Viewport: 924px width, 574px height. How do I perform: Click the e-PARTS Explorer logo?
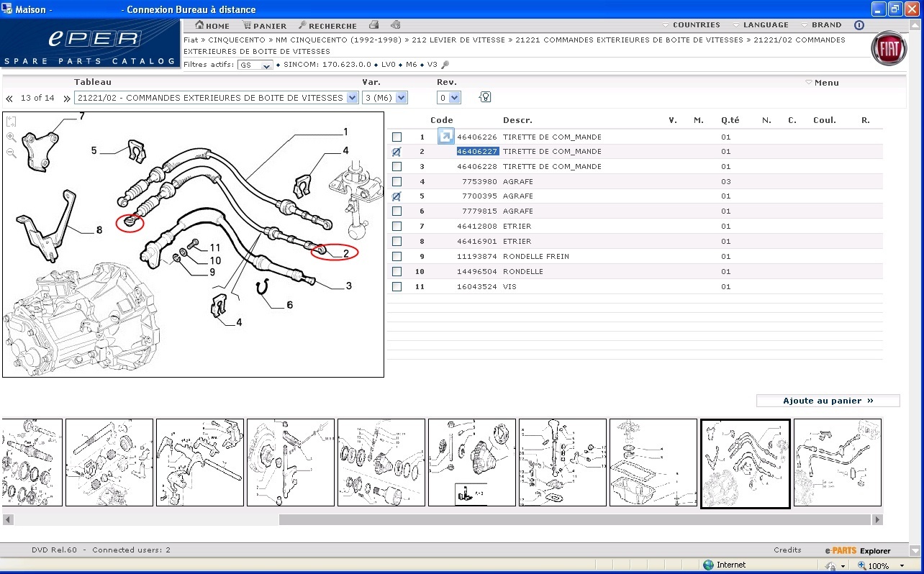point(858,551)
